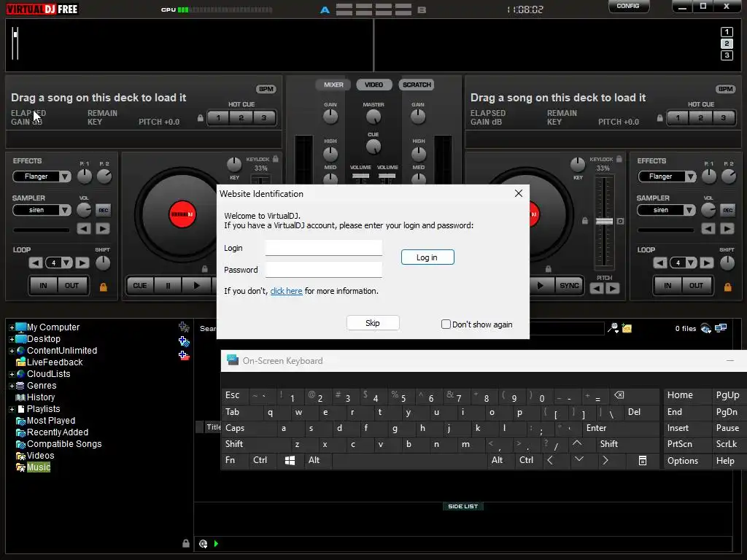Open left deck loop length dropdown
This screenshot has height=560, width=747.
(x=66, y=262)
